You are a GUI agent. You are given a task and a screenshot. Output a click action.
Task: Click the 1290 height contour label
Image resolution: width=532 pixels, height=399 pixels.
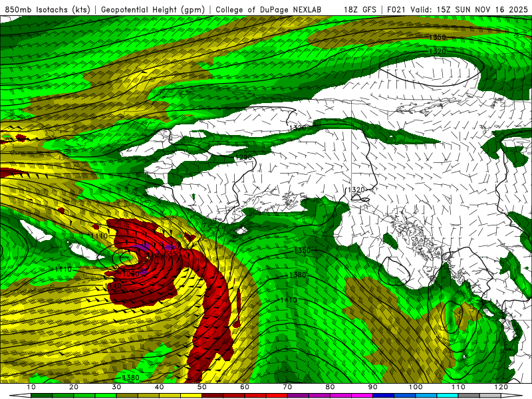pyautogui.click(x=243, y=158)
